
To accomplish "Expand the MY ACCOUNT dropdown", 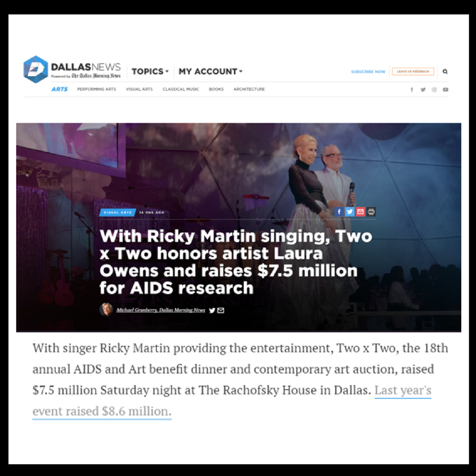I will click(211, 71).
